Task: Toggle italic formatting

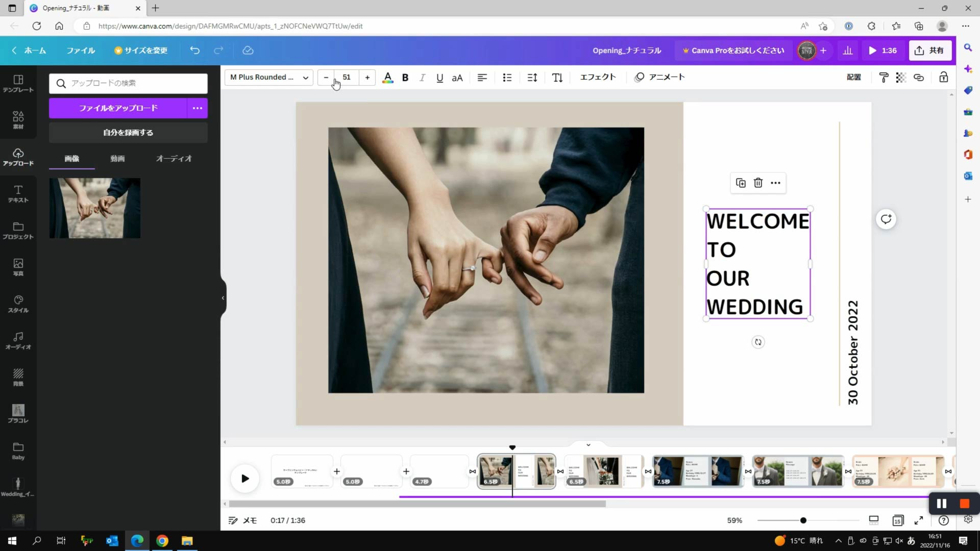Action: pos(422,78)
